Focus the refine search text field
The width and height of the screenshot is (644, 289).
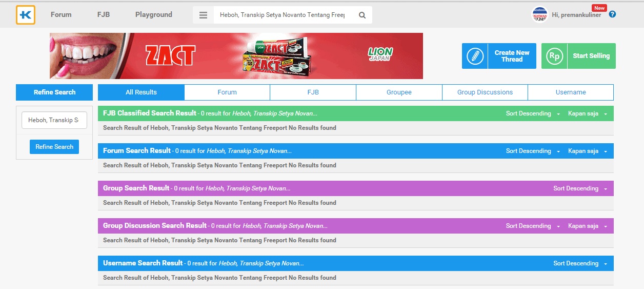click(x=54, y=120)
